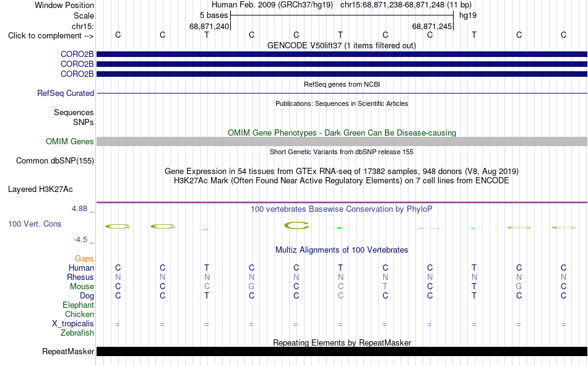Click the Gaps row label
The image size is (588, 366).
[84, 259]
